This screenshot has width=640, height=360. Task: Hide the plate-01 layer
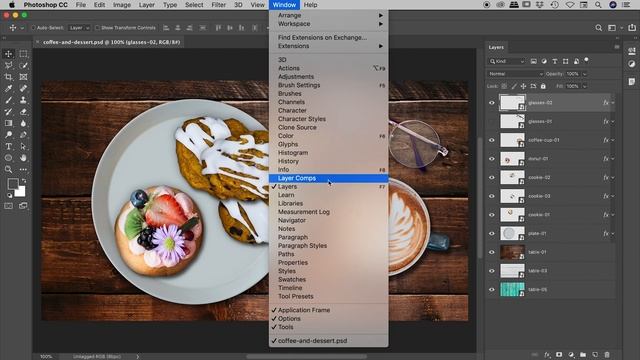(491, 233)
